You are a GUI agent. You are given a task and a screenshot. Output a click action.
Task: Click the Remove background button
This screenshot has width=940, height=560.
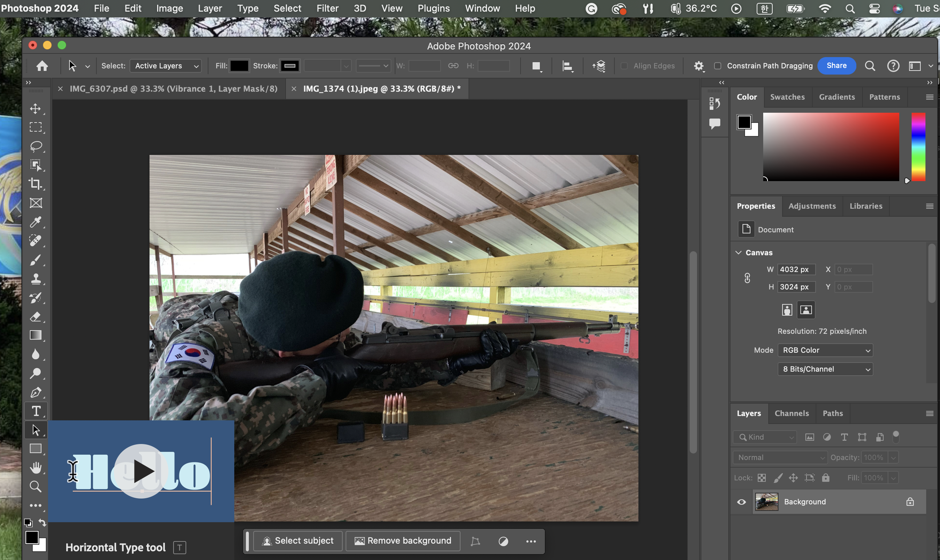point(403,541)
